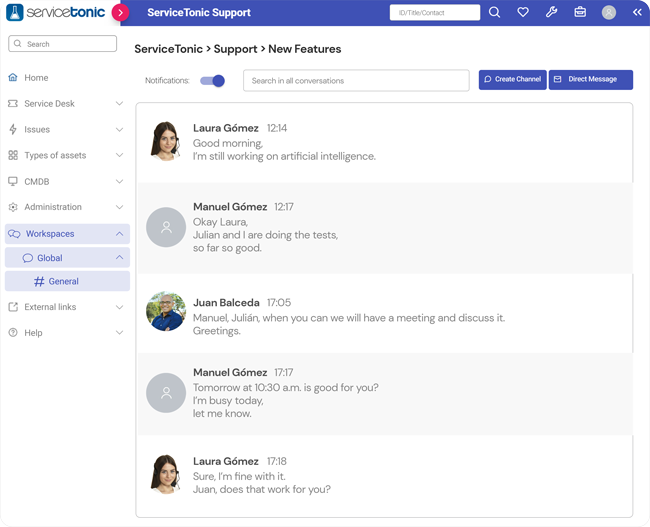Toggle the Notifications switch
This screenshot has width=650, height=527.
click(x=212, y=80)
